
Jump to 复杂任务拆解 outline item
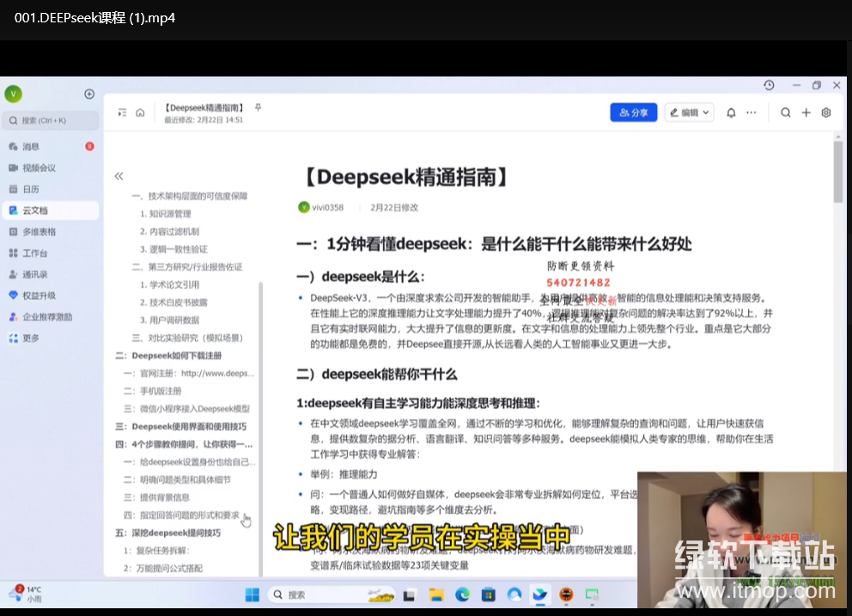tap(156, 551)
